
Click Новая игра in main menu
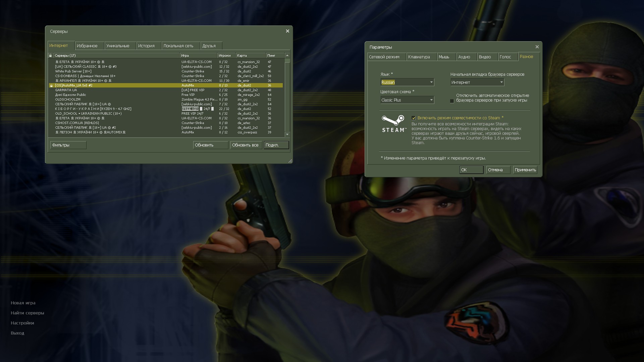[x=23, y=303]
